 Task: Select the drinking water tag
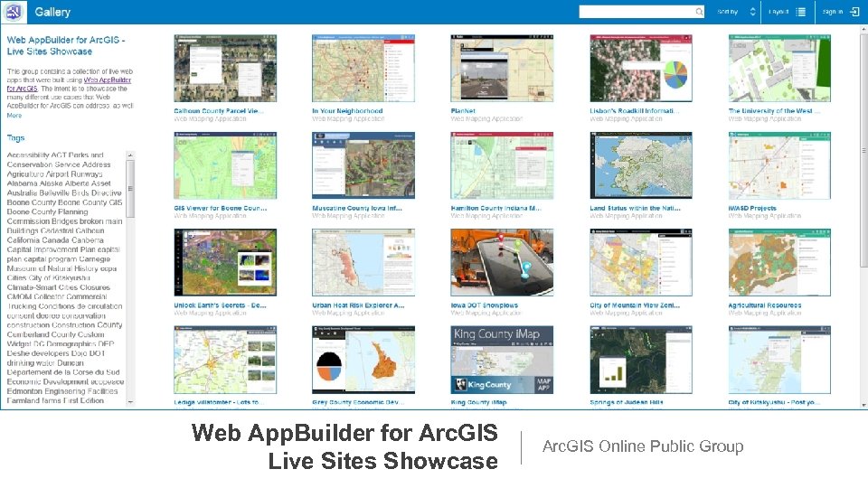coord(29,363)
